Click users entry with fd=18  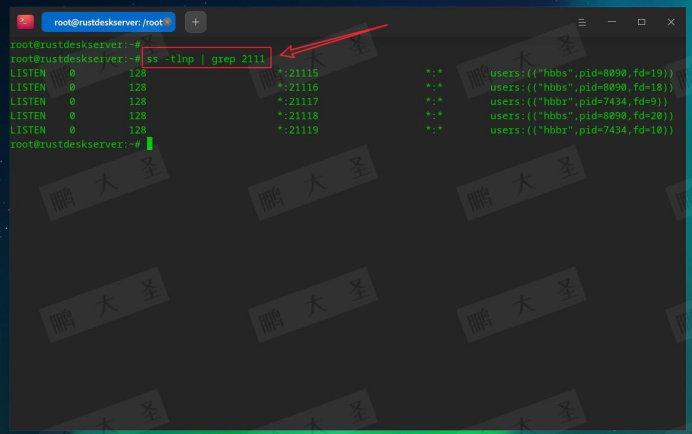click(582, 87)
